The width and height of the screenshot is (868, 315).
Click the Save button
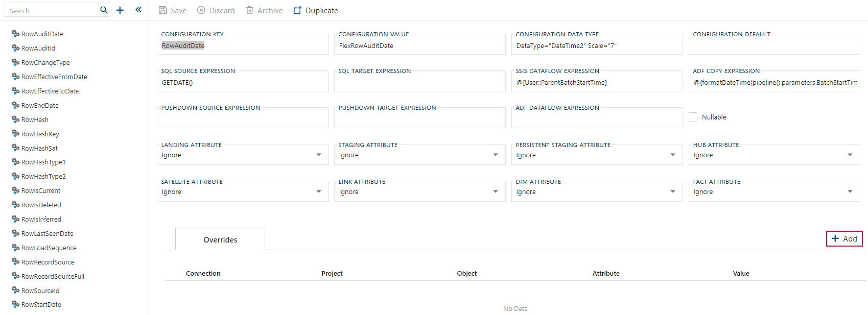point(173,10)
